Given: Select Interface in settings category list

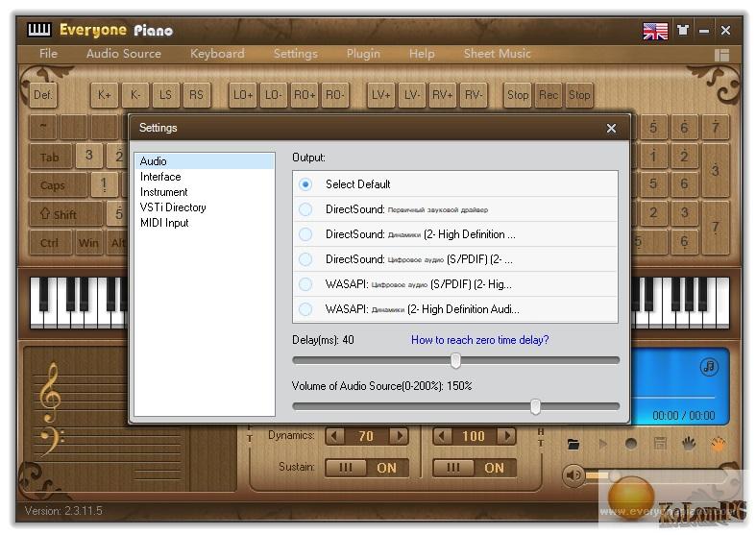Looking at the screenshot, I should (x=205, y=177).
